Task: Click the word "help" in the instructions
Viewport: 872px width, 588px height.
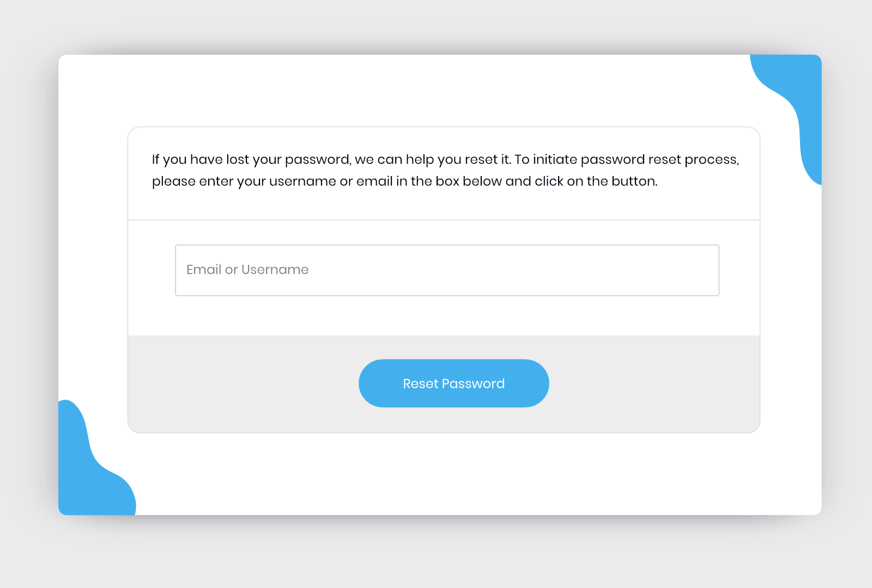Action: click(x=420, y=160)
